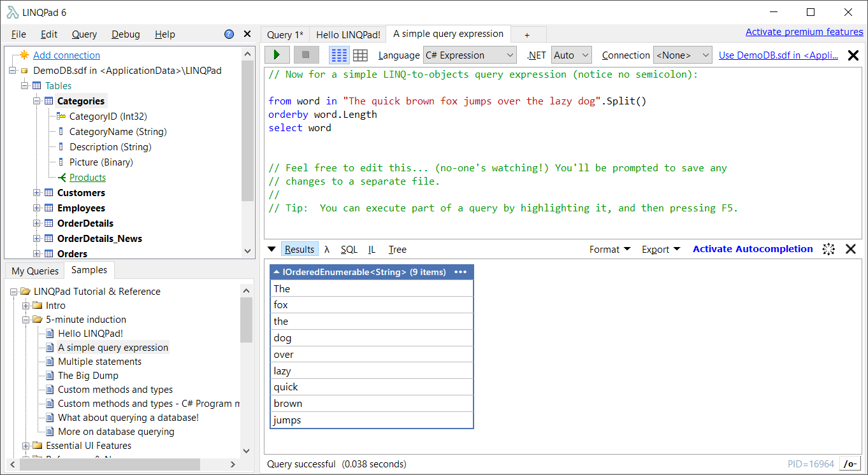Open 'What about querying a database!' sample
The image size is (868, 475).
coord(128,418)
